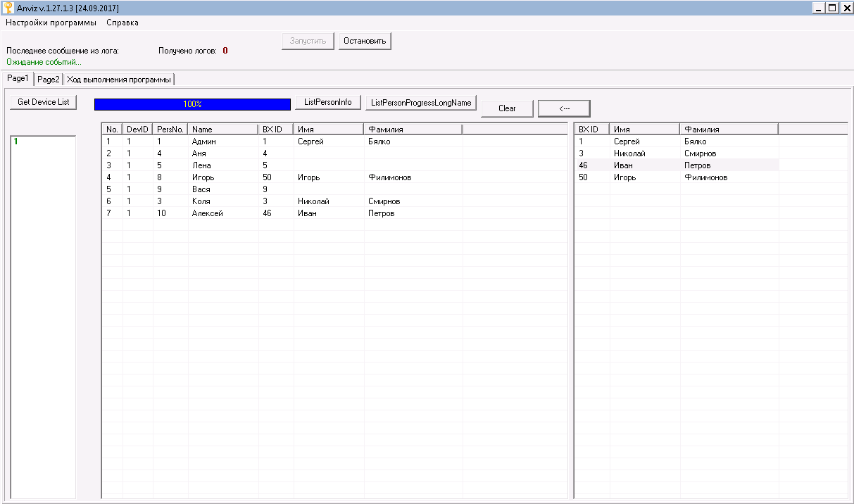Image resolution: width=854 pixels, height=504 pixels.
Task: Switch to the Page2 tab
Action: coord(49,80)
